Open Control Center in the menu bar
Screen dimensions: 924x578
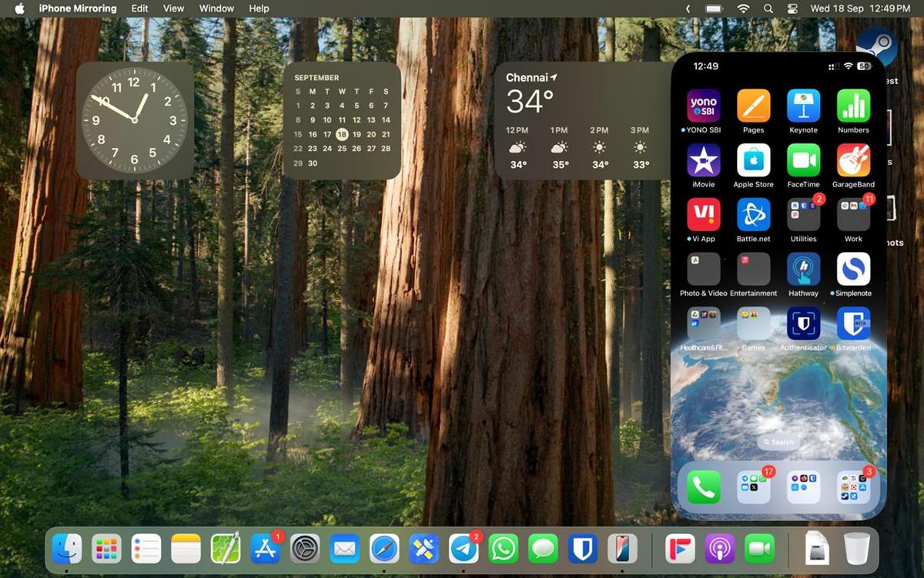pos(792,8)
